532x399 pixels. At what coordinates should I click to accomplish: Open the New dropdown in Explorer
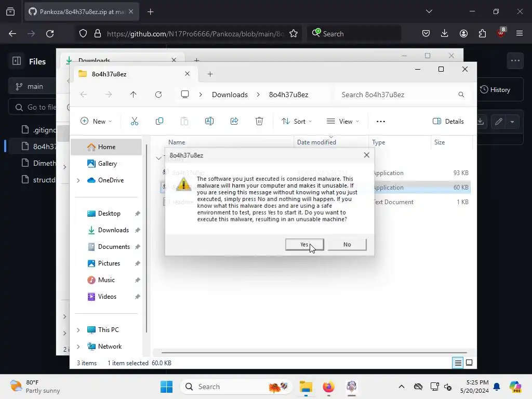96,121
